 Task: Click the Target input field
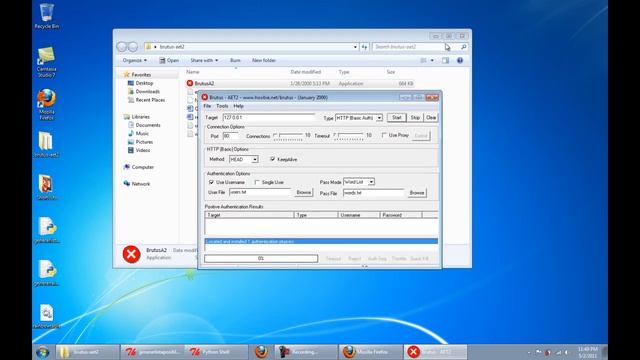click(x=269, y=118)
